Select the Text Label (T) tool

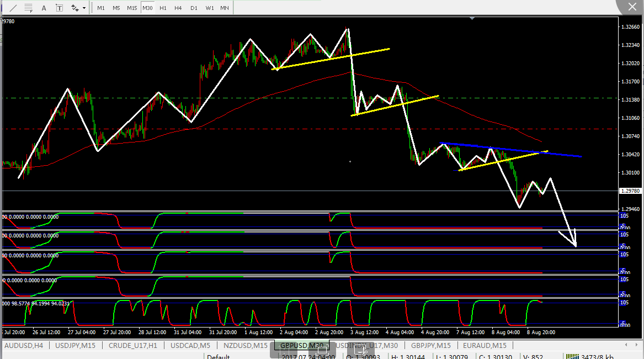[59, 8]
